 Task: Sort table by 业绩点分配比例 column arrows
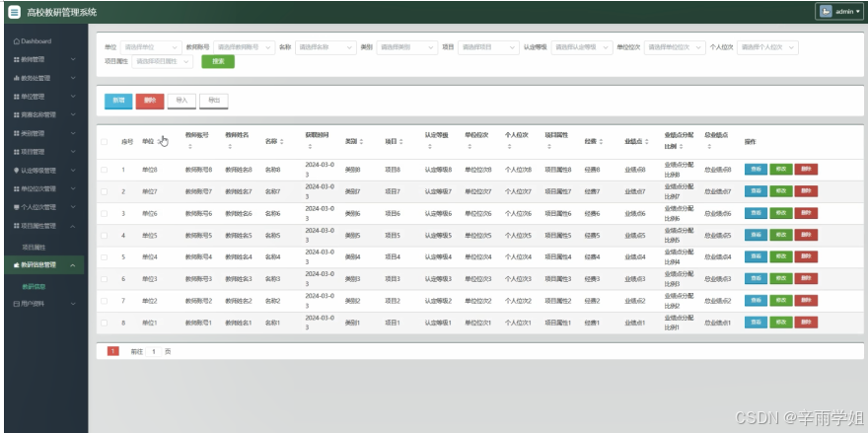(x=681, y=147)
